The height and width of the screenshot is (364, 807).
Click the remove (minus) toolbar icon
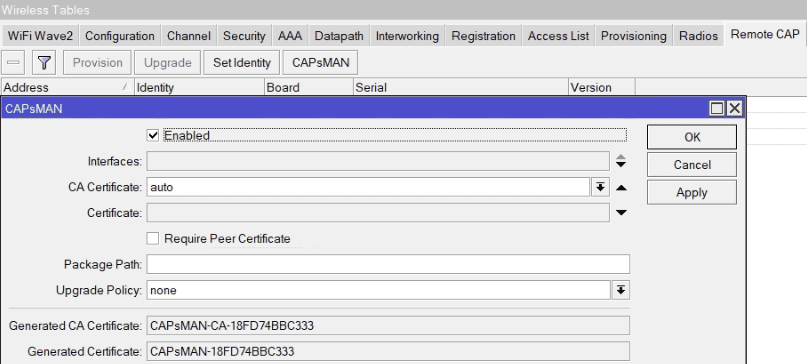(x=14, y=63)
